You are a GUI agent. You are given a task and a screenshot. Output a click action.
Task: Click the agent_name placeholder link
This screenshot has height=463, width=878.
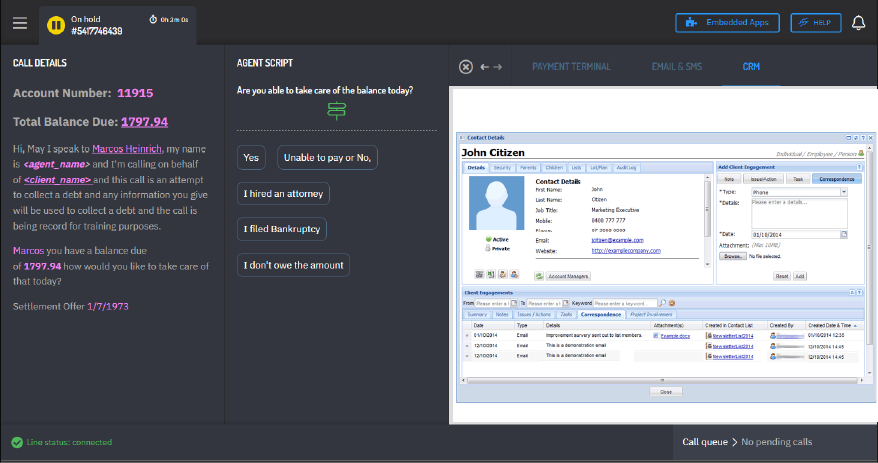click(57, 165)
